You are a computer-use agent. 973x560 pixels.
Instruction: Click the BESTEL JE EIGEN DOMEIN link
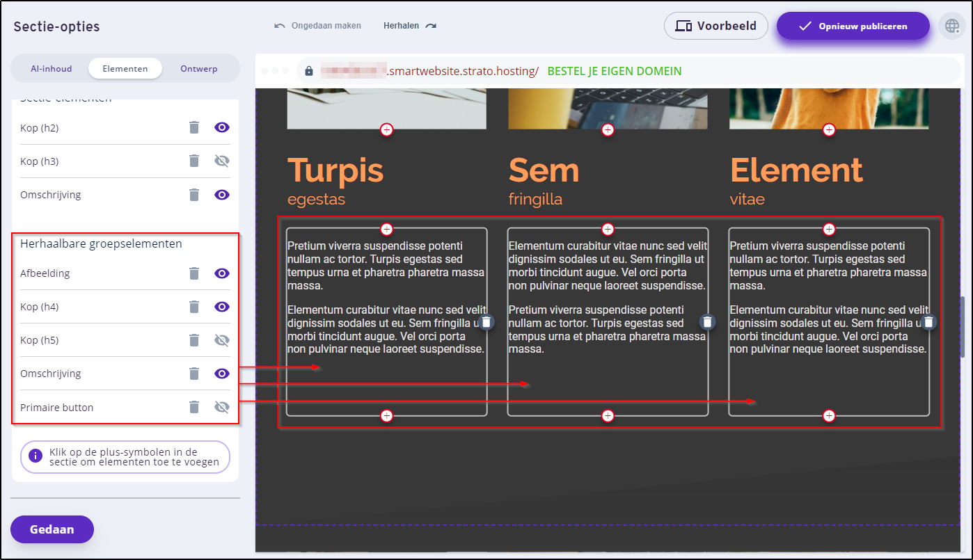615,71
